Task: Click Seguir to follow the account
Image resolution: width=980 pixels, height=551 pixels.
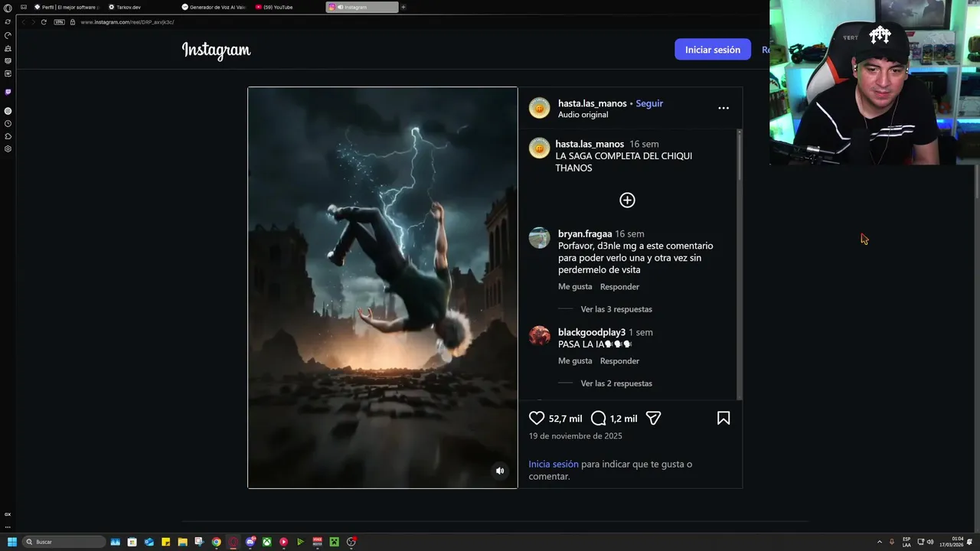Action: [x=649, y=103]
